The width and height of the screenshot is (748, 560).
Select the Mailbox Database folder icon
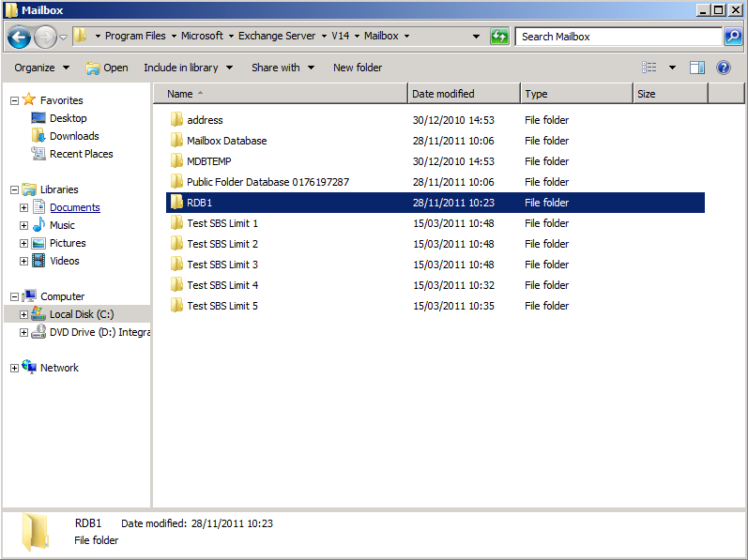176,141
